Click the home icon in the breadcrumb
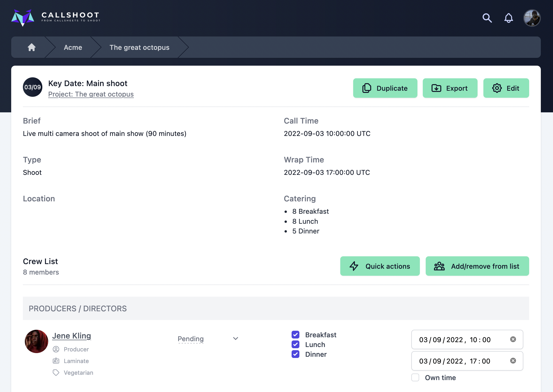 click(31, 47)
